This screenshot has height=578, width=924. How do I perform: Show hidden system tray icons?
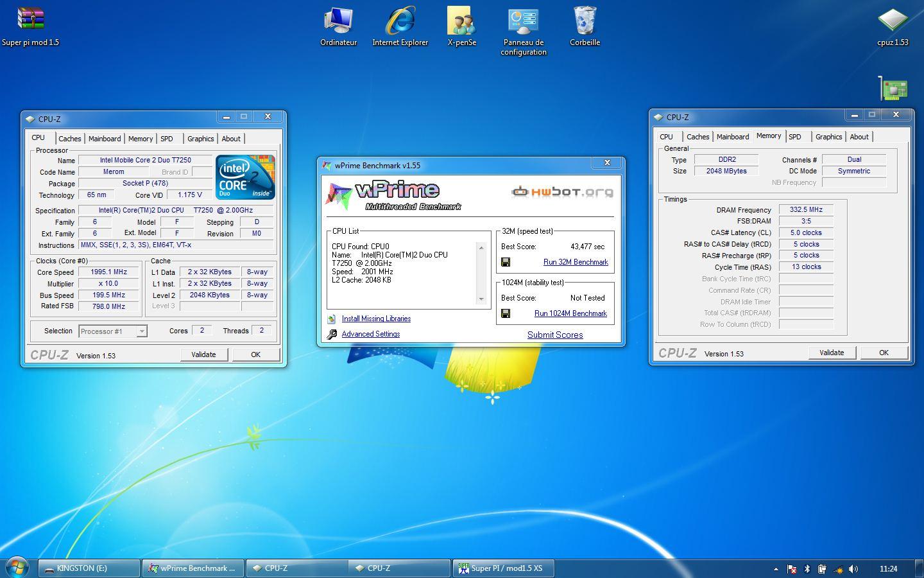point(776,568)
